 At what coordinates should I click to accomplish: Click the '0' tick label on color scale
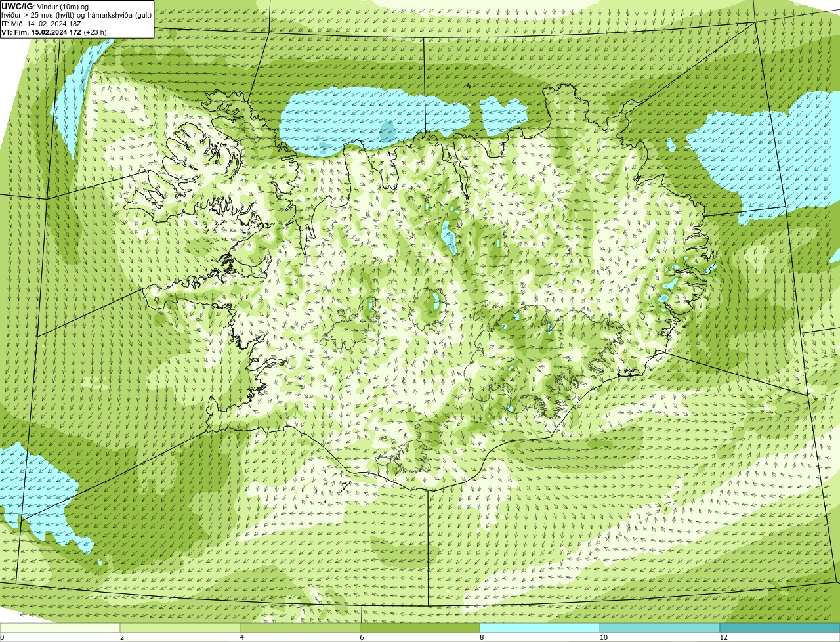click(x=2, y=637)
